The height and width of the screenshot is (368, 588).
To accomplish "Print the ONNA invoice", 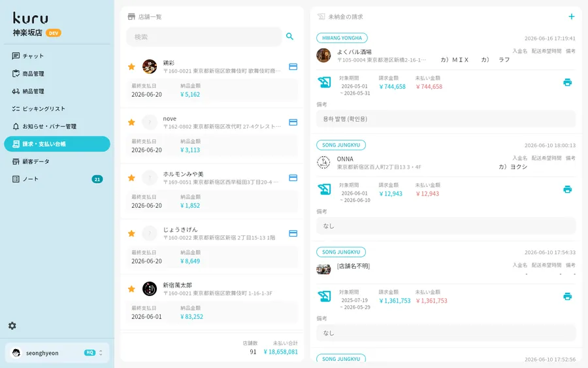I will tap(567, 190).
